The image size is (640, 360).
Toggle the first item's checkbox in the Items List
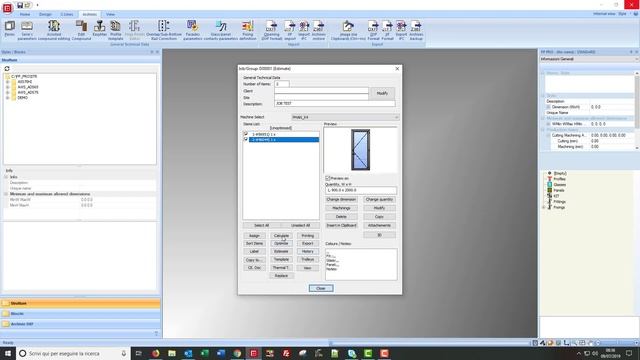[246, 134]
